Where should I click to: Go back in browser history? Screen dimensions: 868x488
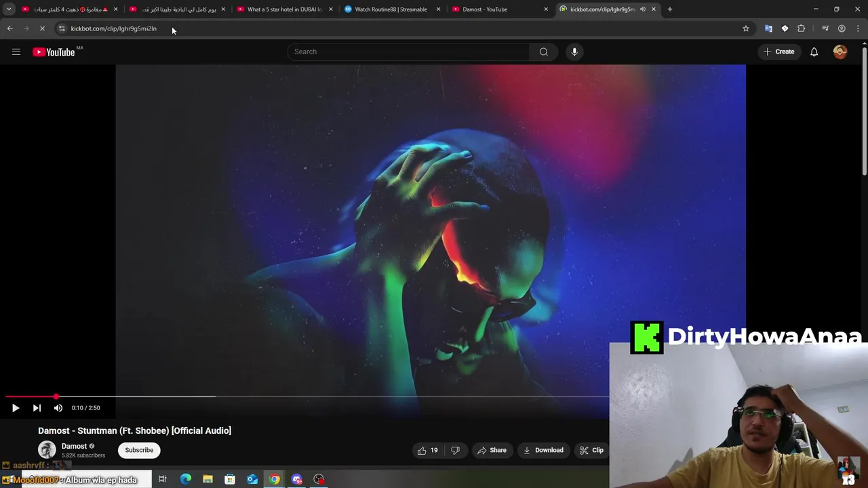coord(9,28)
